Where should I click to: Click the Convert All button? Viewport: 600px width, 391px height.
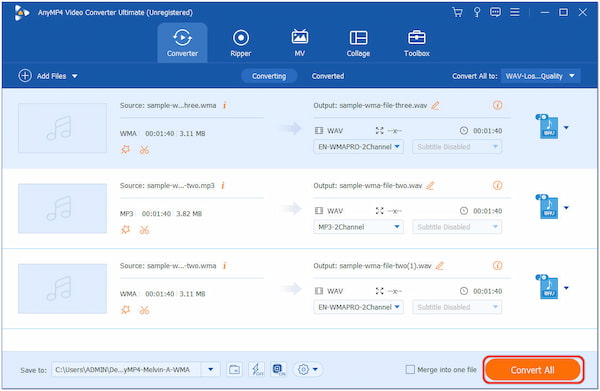click(x=533, y=370)
